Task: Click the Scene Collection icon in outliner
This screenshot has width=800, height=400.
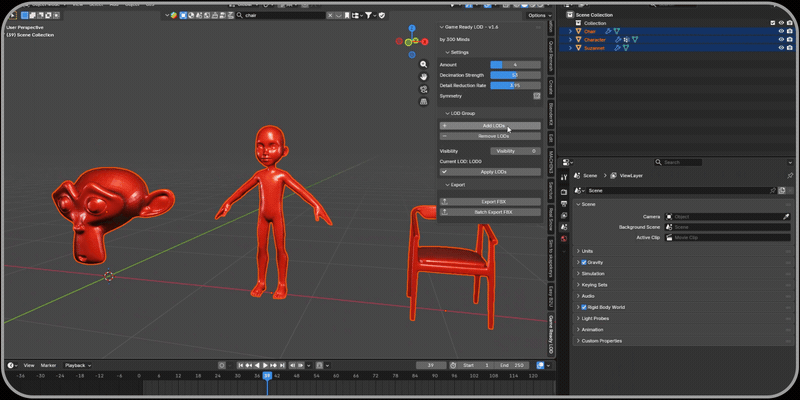Action: click(x=570, y=15)
